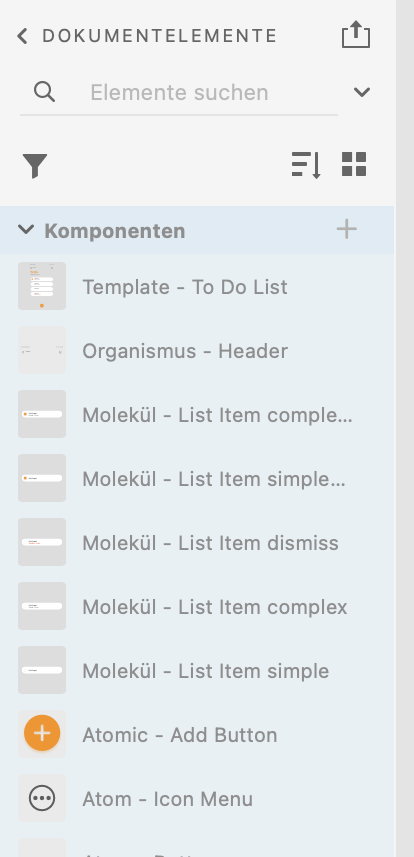
Task: Select Molekül - List Item complex
Action: 197,606
